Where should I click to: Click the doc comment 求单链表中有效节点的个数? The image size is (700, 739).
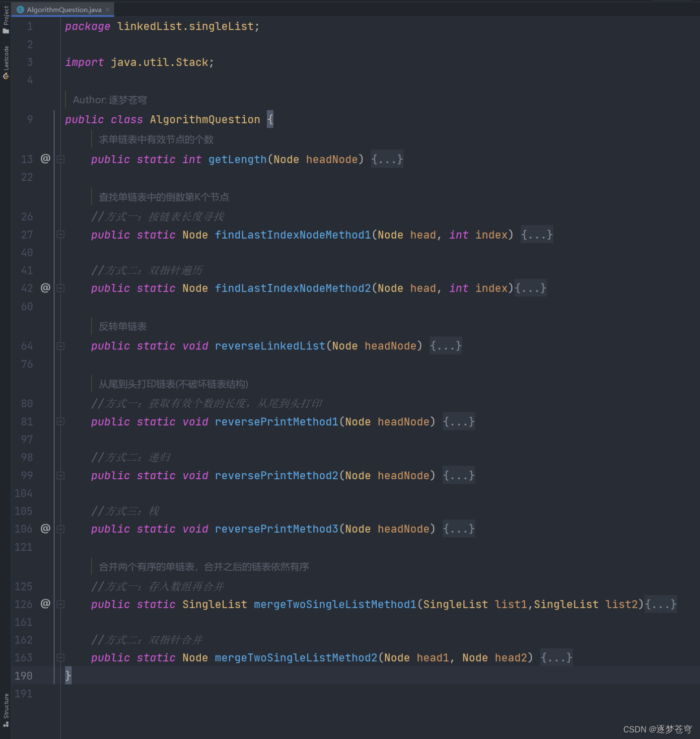156,139
